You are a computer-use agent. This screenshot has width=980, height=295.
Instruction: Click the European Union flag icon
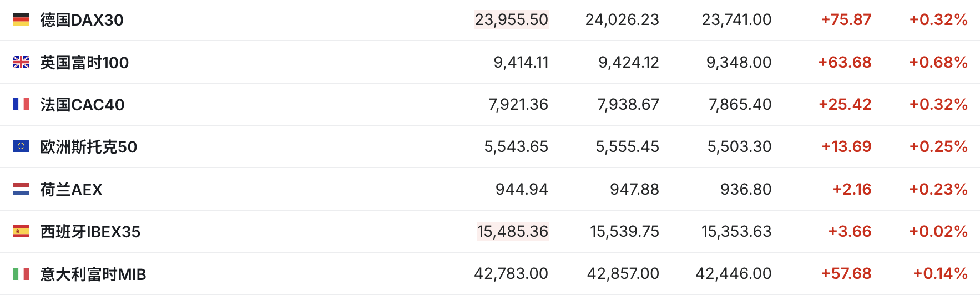pos(21,146)
